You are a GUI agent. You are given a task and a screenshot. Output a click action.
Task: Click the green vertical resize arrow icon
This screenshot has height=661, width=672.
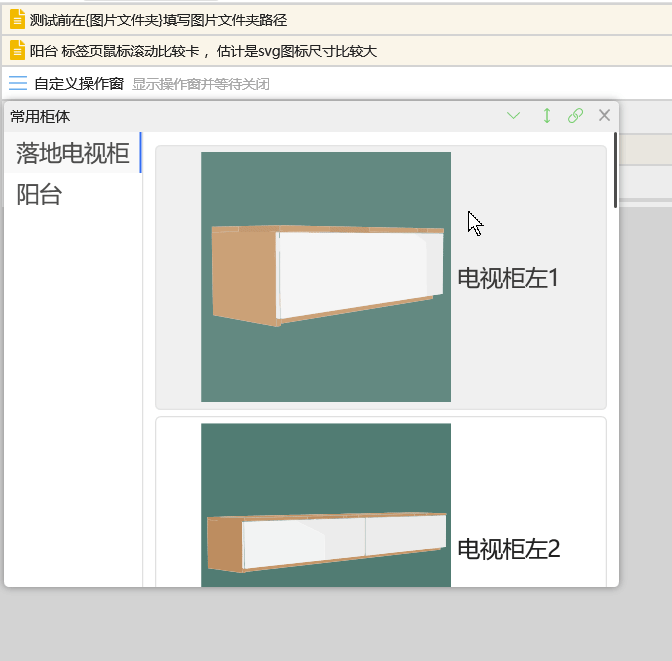tap(546, 115)
